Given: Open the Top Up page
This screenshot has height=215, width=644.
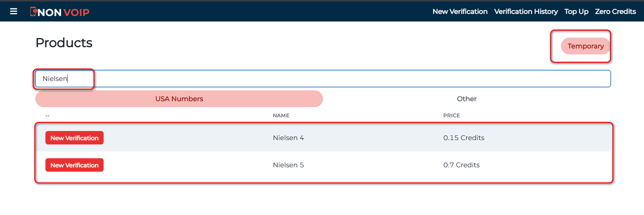Looking at the screenshot, I should tap(576, 11).
